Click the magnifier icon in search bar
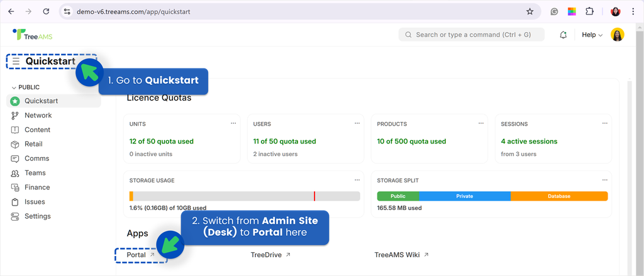644x276 pixels. [x=408, y=35]
